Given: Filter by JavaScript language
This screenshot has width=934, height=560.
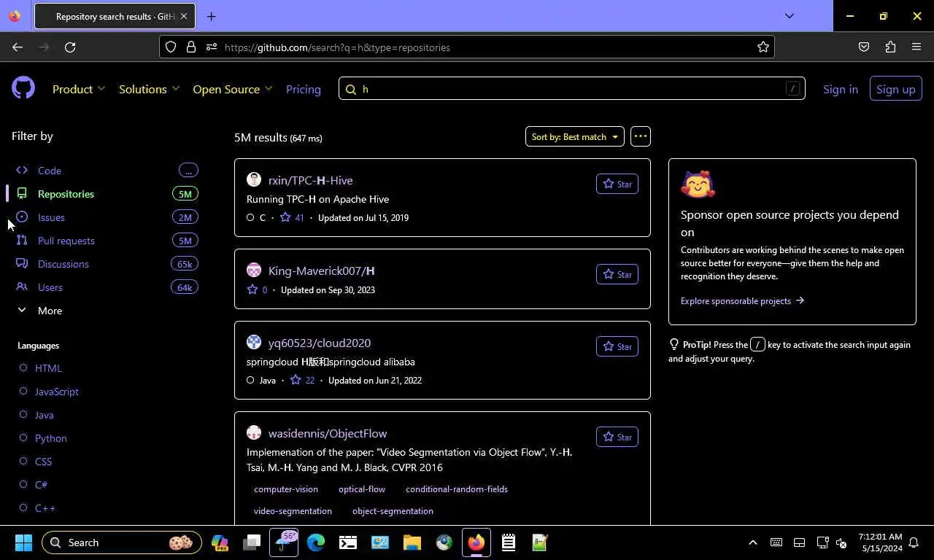Looking at the screenshot, I should pyautogui.click(x=56, y=392).
